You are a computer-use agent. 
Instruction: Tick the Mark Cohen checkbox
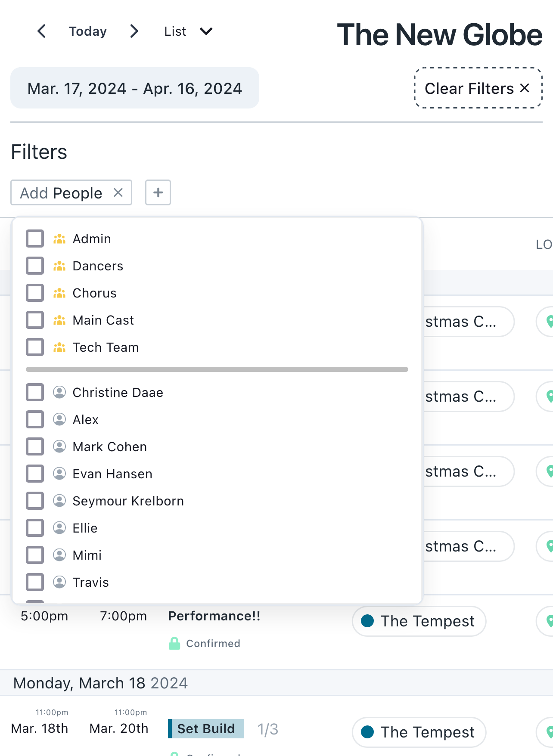[35, 446]
